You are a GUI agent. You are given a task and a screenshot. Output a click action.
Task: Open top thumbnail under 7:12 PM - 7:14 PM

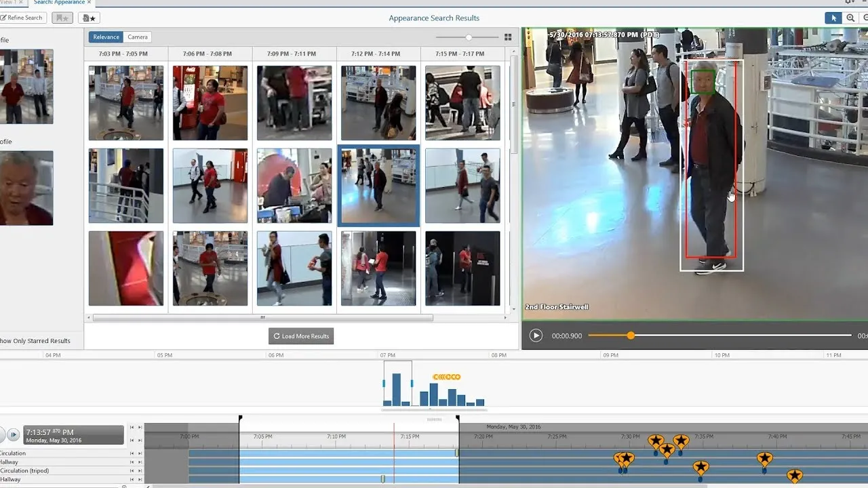[x=378, y=103]
